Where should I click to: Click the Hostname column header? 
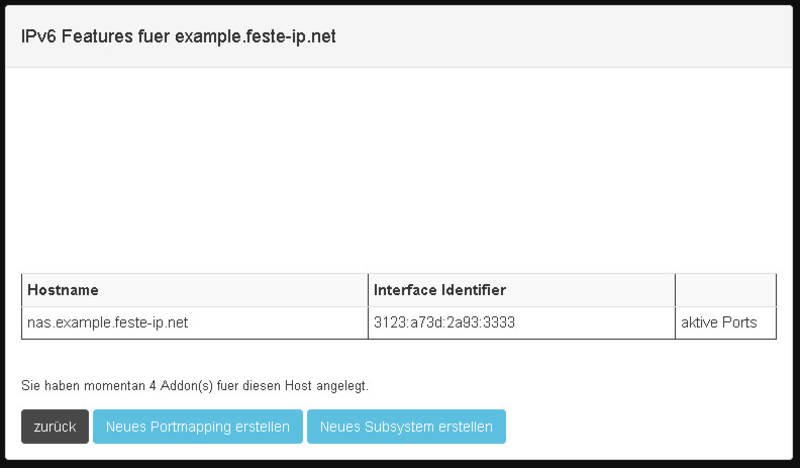tap(195, 290)
